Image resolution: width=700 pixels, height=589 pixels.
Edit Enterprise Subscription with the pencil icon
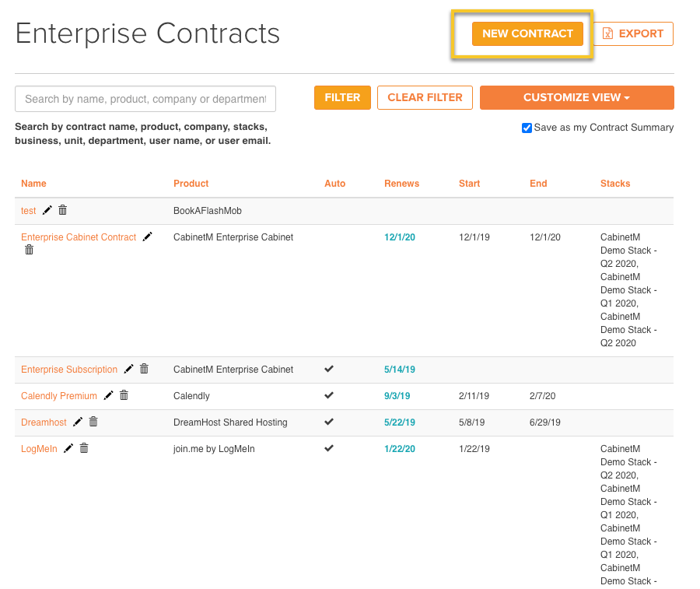pos(128,369)
